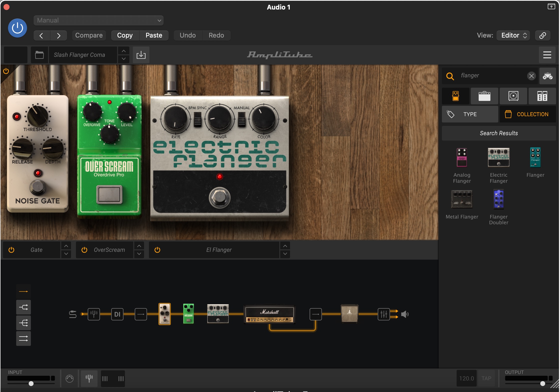Image resolution: width=560 pixels, height=392 pixels.
Task: Go to previous preset arrow
Action: pos(42,36)
